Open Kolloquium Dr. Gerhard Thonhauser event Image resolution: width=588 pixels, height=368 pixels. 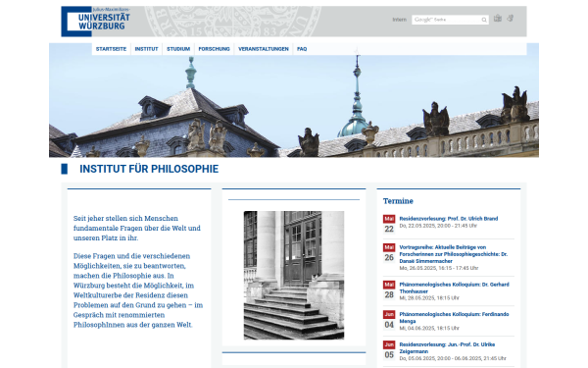coord(454,288)
